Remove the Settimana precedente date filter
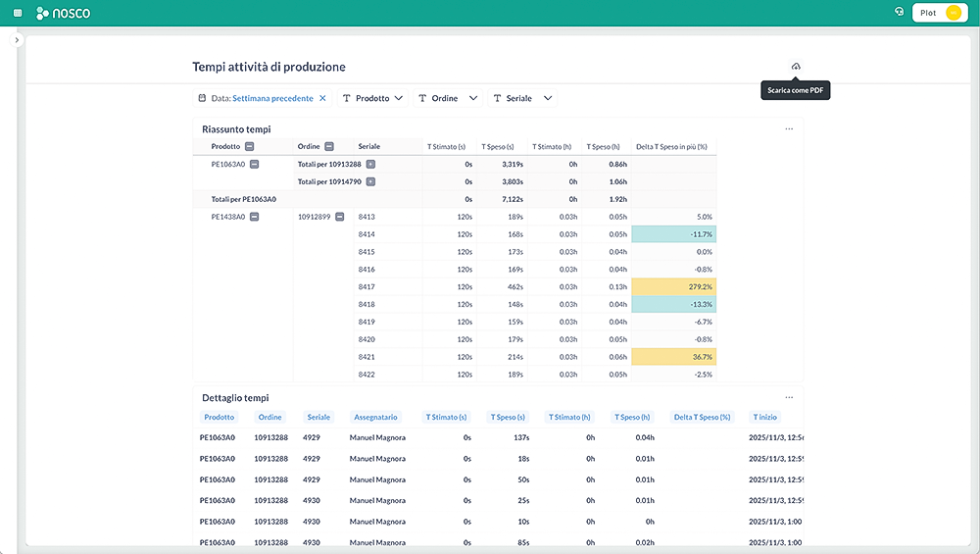The image size is (980, 554). tap(322, 98)
